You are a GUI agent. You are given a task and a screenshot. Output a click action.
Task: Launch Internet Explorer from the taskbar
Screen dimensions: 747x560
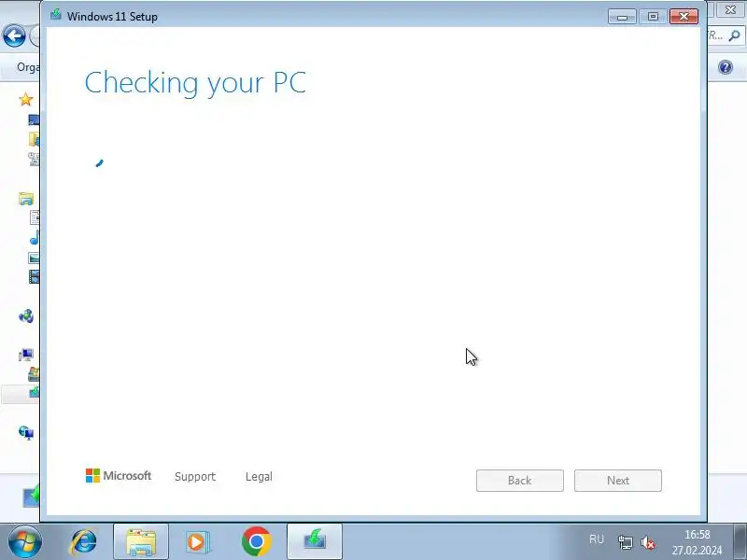click(83, 541)
